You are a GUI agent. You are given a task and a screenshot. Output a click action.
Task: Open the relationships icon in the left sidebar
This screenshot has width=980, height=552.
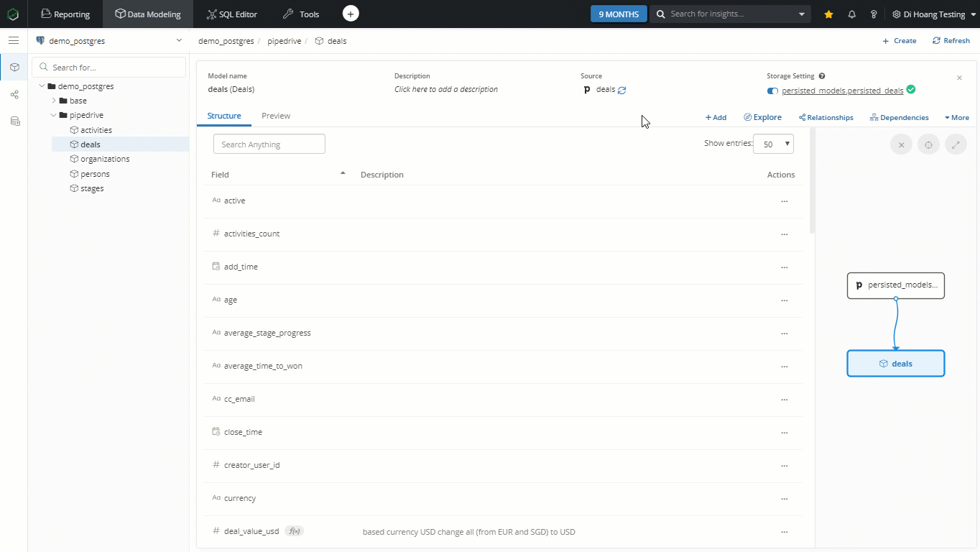14,94
